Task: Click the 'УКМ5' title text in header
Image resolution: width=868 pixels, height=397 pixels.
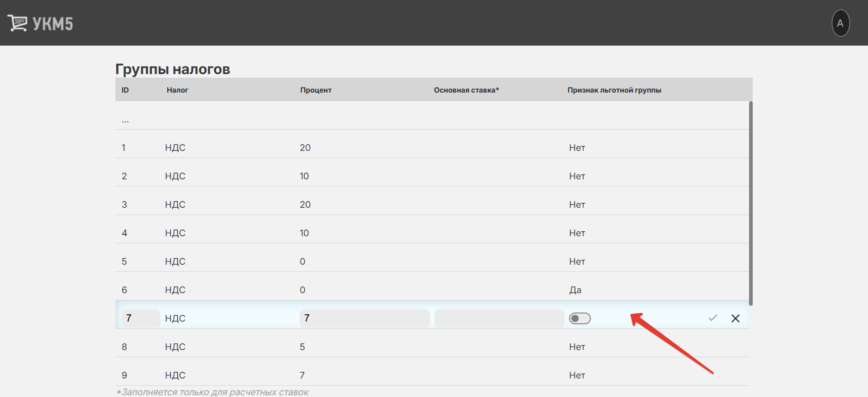Action: [x=52, y=23]
